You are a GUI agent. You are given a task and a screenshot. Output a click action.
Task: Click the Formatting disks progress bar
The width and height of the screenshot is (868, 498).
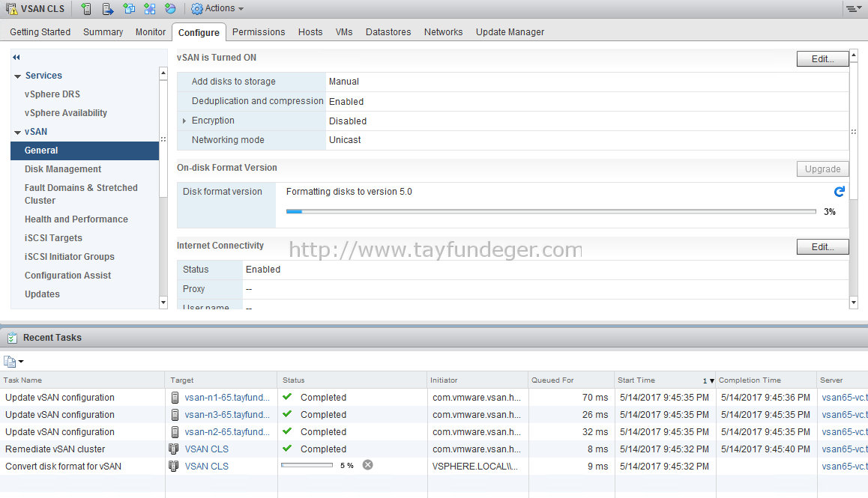tap(551, 211)
